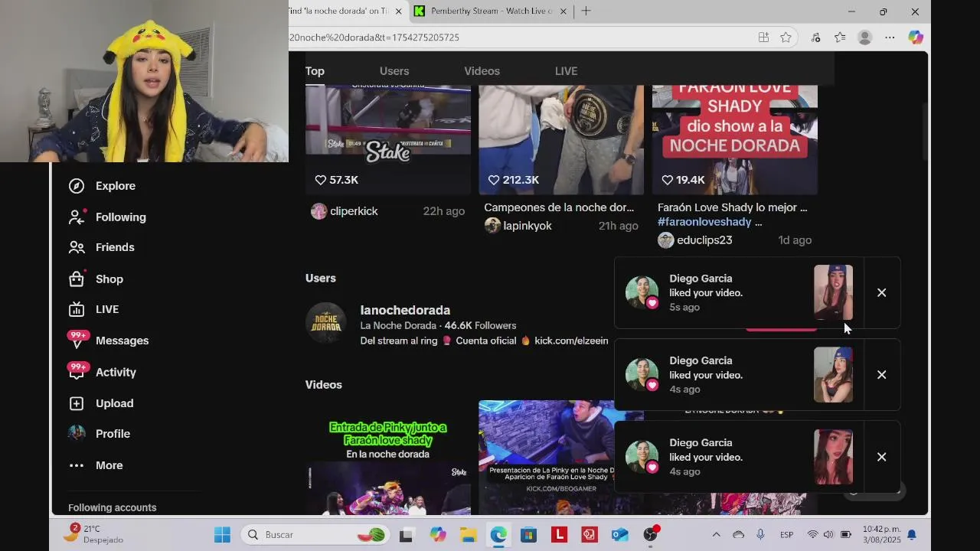Open the Shop bag icon
This screenshot has height=551, width=980.
77,279
